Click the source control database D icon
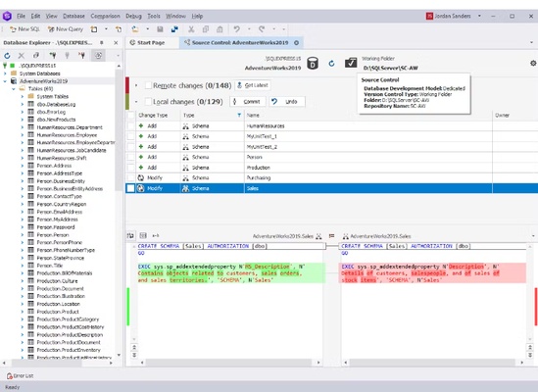Viewport: 538px width, 392px height. click(313, 63)
